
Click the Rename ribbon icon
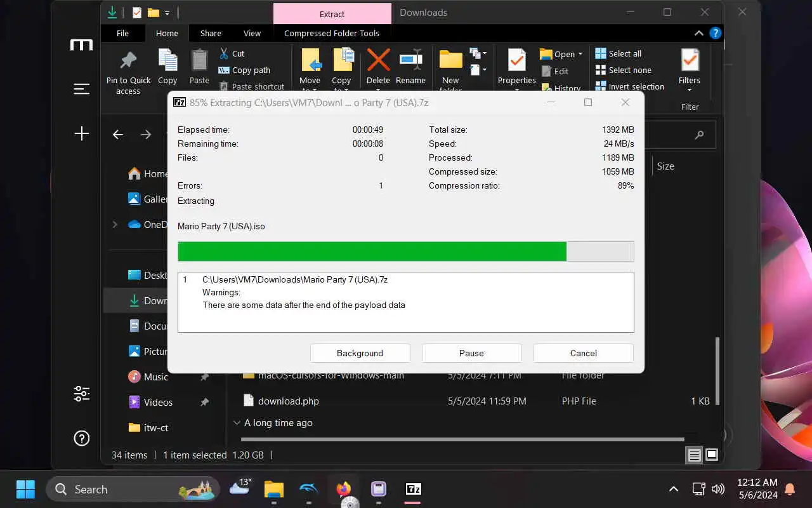(410, 60)
